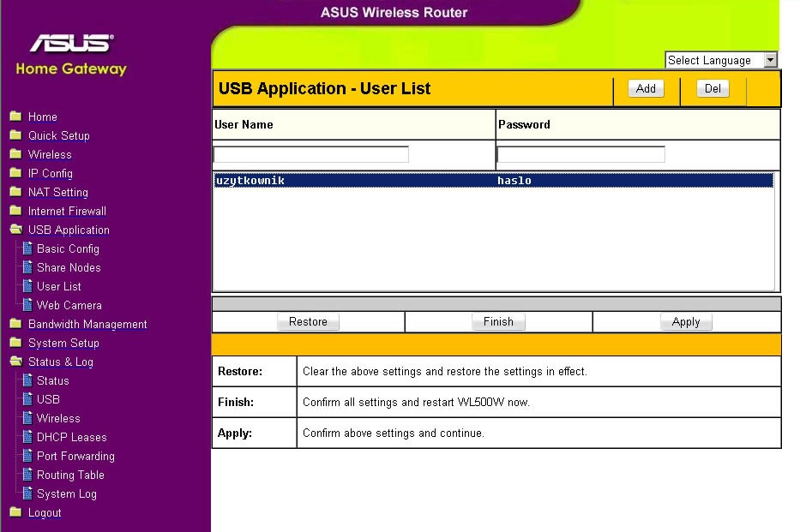Screen dimensions: 800x532
Task: Go to USB status page link
Action: pyautogui.click(x=49, y=399)
